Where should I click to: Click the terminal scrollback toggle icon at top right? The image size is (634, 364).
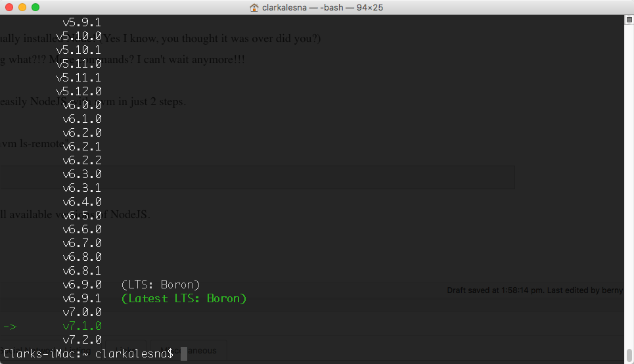pos(629,20)
